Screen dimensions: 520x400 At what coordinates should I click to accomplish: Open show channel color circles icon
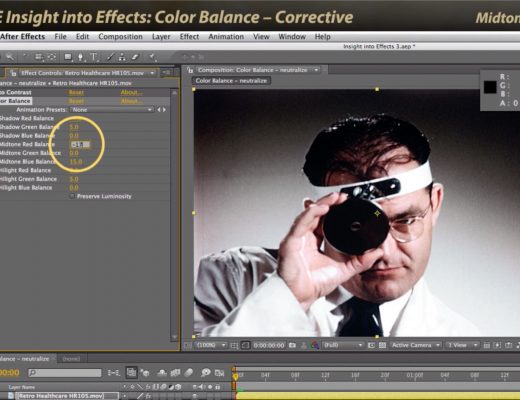[x=314, y=345]
